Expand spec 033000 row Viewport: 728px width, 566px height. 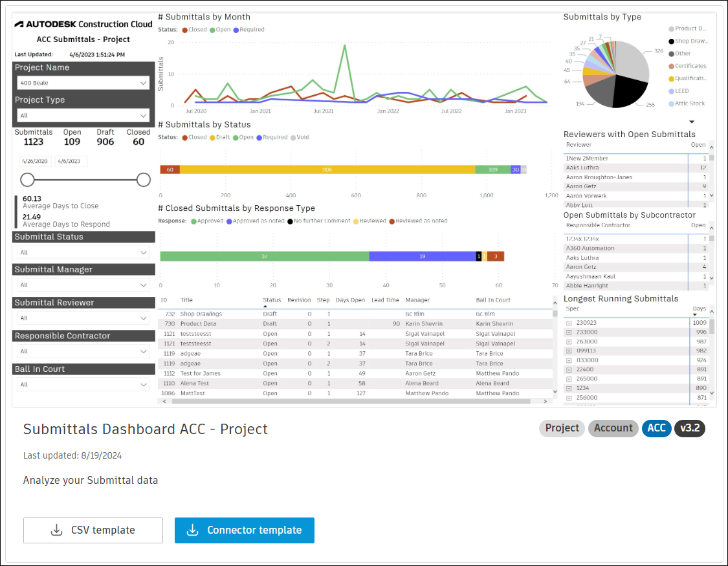(569, 360)
